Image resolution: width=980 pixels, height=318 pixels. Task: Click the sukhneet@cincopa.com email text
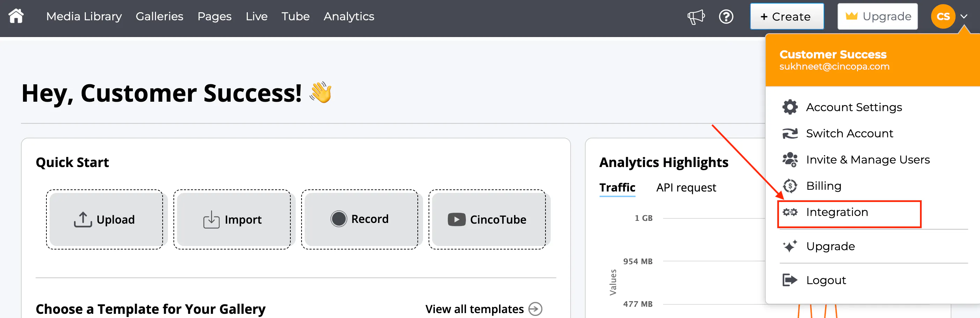click(x=834, y=66)
